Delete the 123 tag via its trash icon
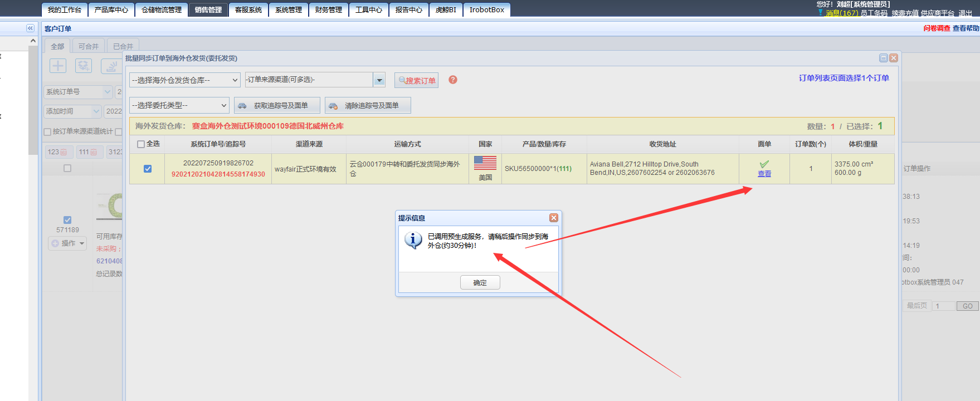Screen dimensions: 980x401 (64, 152)
